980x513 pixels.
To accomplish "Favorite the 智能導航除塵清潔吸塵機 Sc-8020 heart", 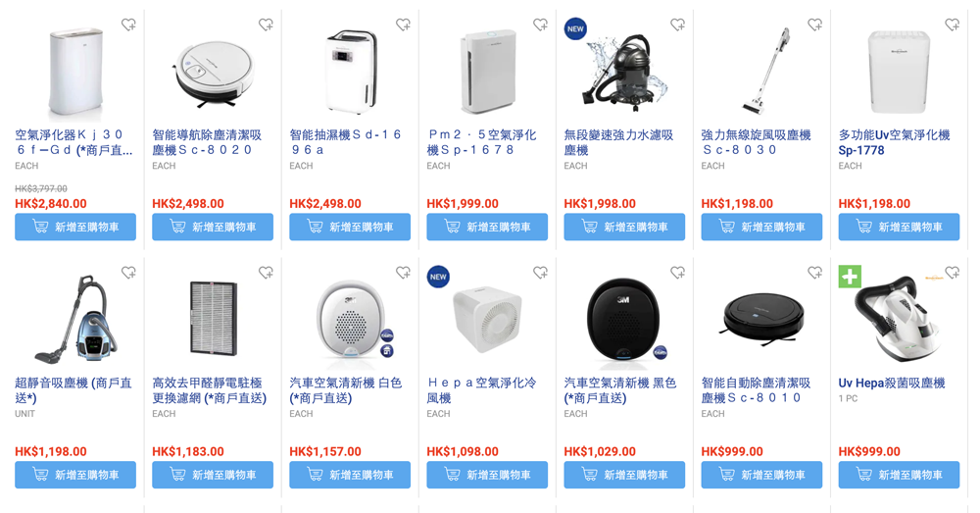I will point(267,25).
